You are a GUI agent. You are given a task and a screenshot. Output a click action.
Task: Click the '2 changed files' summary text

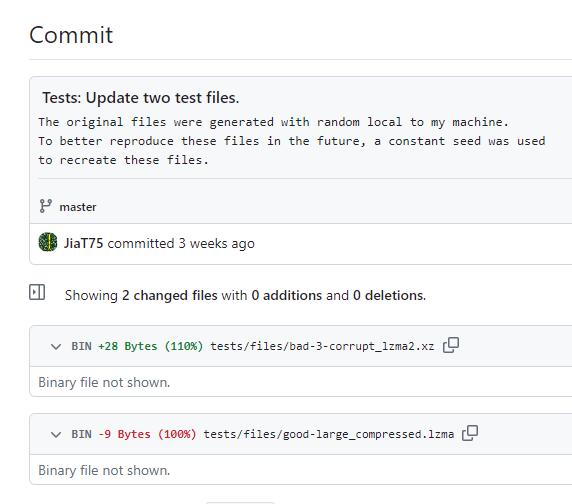click(x=170, y=295)
